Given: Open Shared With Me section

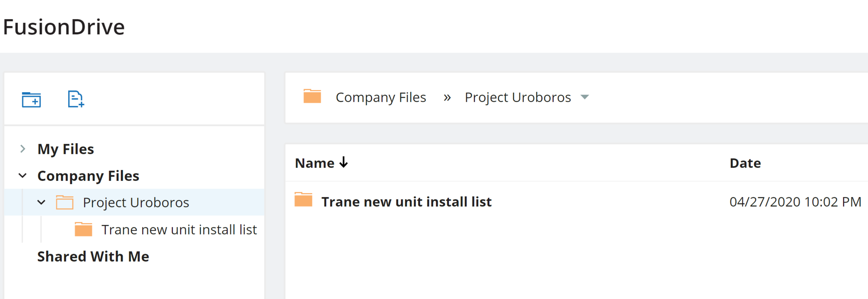Looking at the screenshot, I should (93, 256).
